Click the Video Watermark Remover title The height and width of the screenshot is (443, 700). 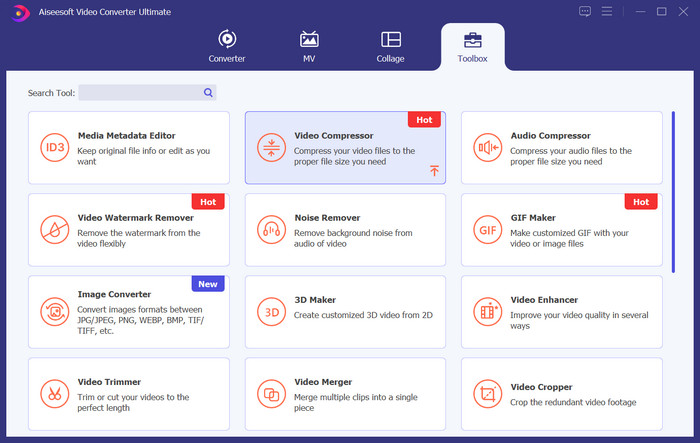pyautogui.click(x=136, y=217)
